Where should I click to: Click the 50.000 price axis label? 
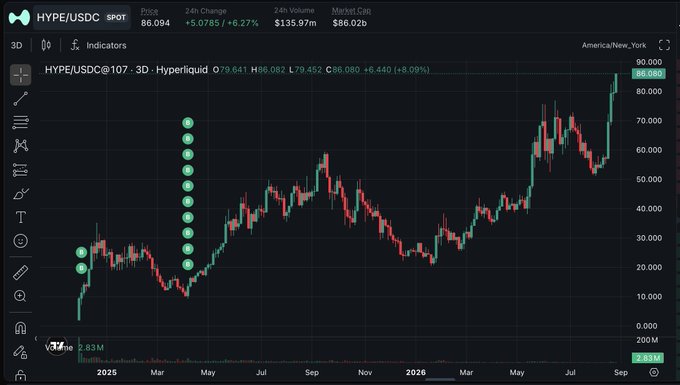649,179
